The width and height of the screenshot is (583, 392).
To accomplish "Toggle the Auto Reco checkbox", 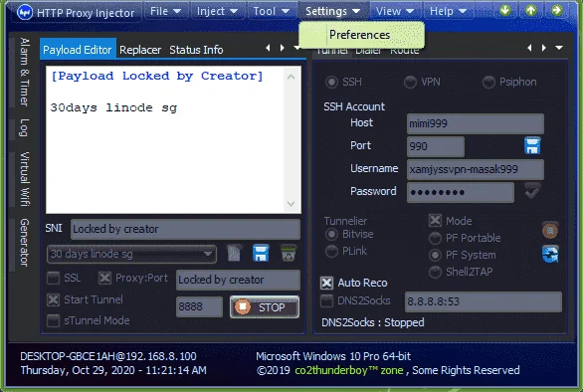I will [x=327, y=283].
